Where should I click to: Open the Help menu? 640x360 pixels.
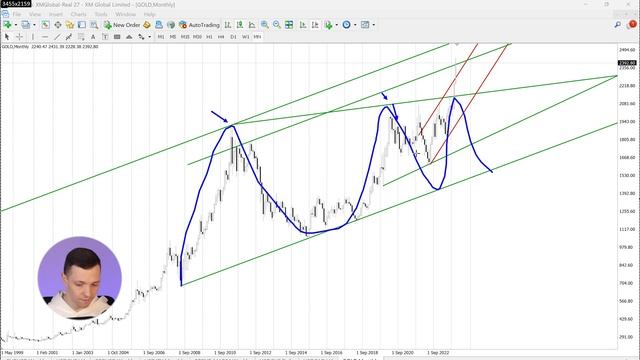tap(149, 14)
